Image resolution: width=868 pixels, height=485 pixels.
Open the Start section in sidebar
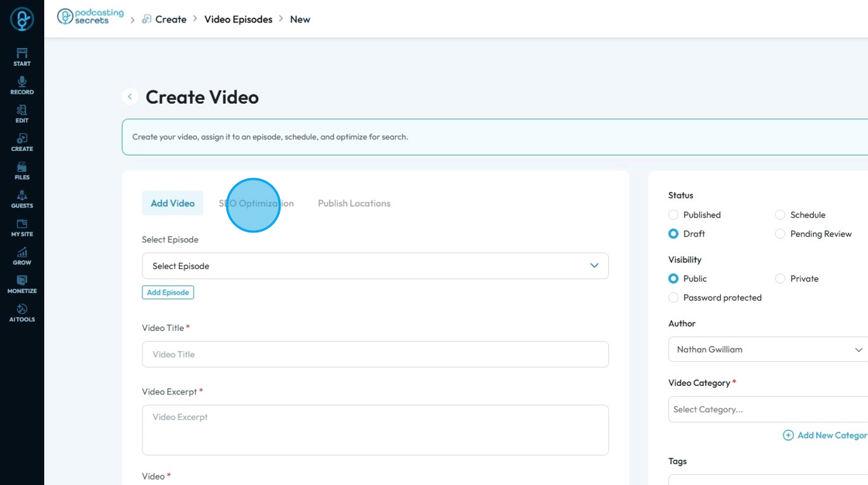(x=22, y=57)
